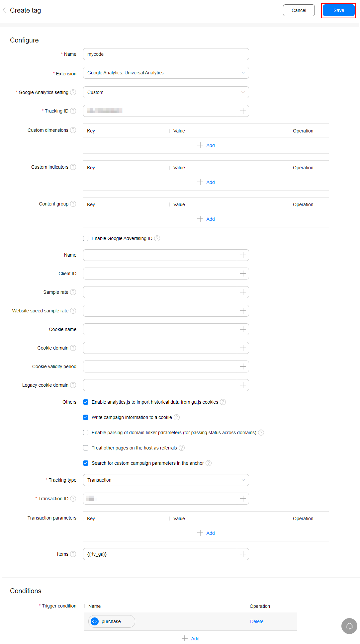This screenshot has height=644, width=360.
Task: Click the plus icon next to Items field
Action: tap(243, 554)
